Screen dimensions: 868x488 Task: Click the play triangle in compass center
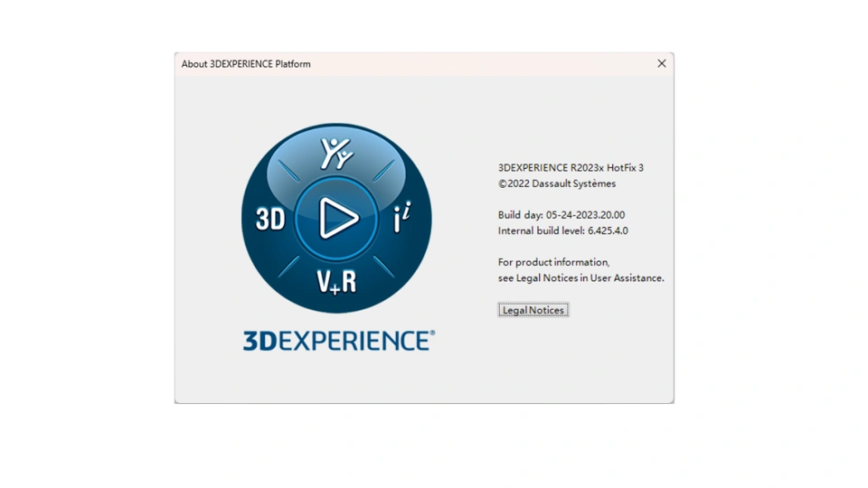337,218
